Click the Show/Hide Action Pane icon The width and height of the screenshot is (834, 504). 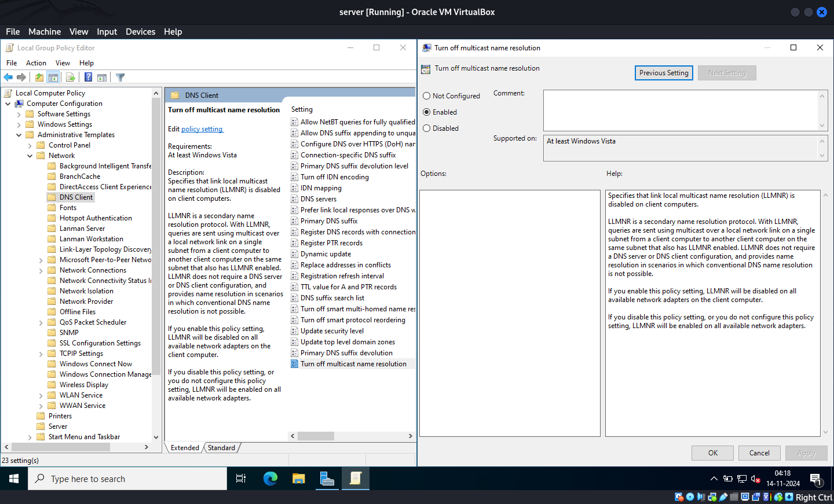(x=102, y=78)
